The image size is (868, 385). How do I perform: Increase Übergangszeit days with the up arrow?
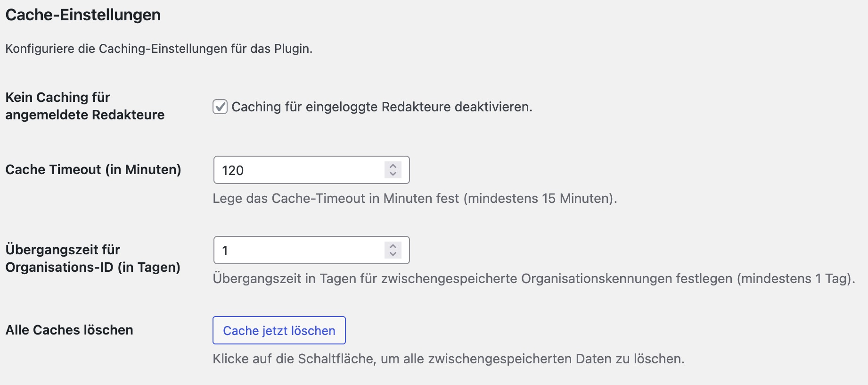point(393,246)
